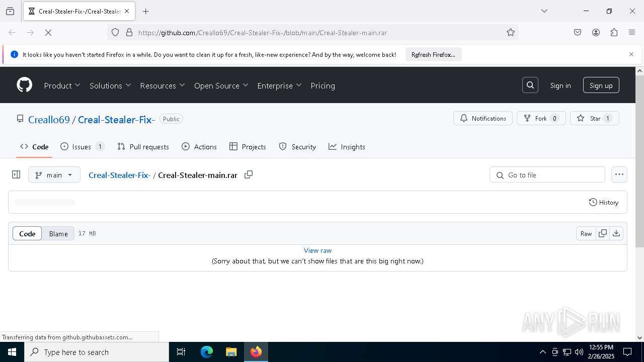Copy the file path with the copy icon
Image resolution: width=644 pixels, height=362 pixels.
pyautogui.click(x=248, y=175)
